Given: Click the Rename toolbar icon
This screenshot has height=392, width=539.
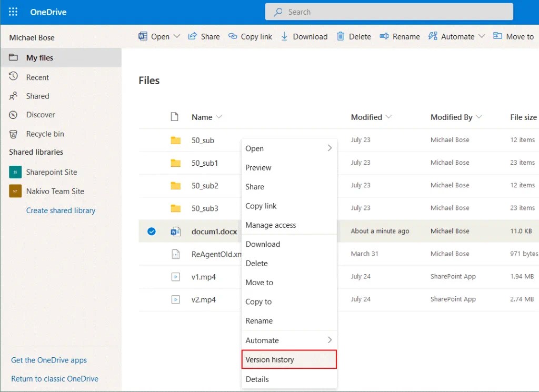Looking at the screenshot, I should (400, 36).
